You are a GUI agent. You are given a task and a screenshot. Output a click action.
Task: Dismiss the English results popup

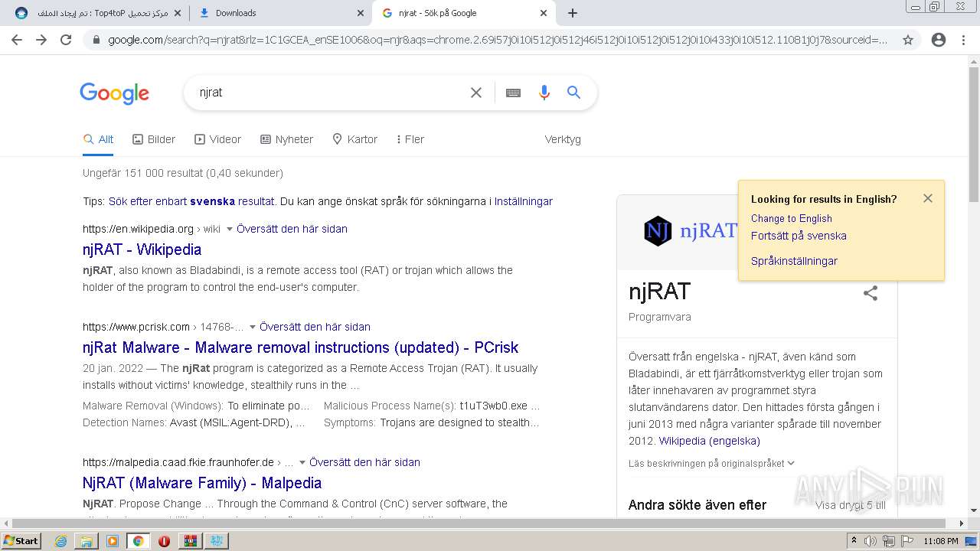pyautogui.click(x=928, y=198)
